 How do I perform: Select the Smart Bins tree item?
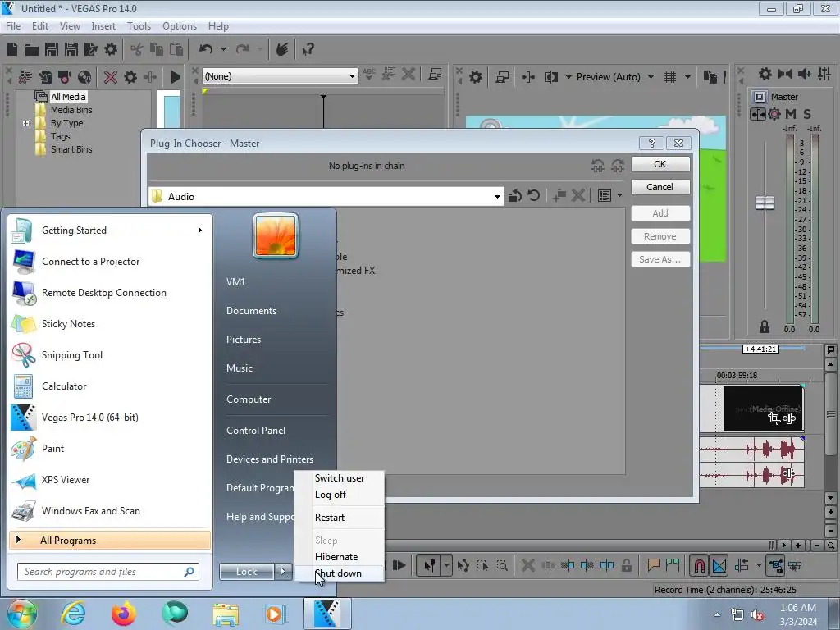tap(71, 149)
